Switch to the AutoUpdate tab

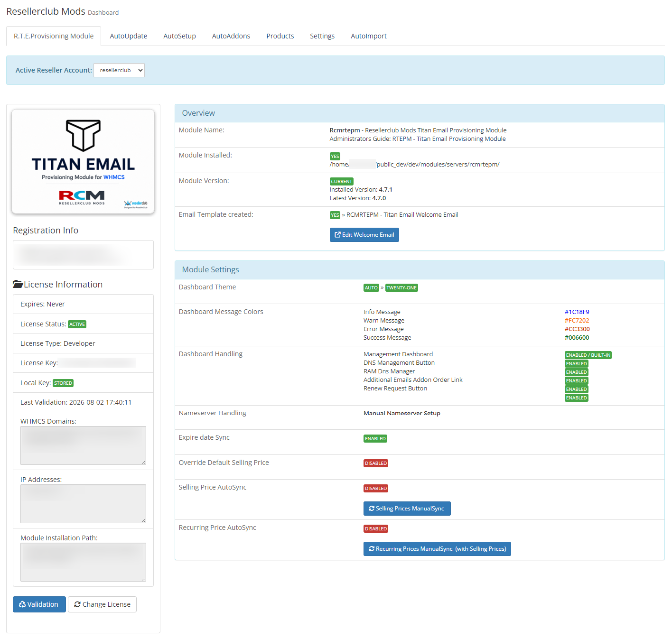129,36
